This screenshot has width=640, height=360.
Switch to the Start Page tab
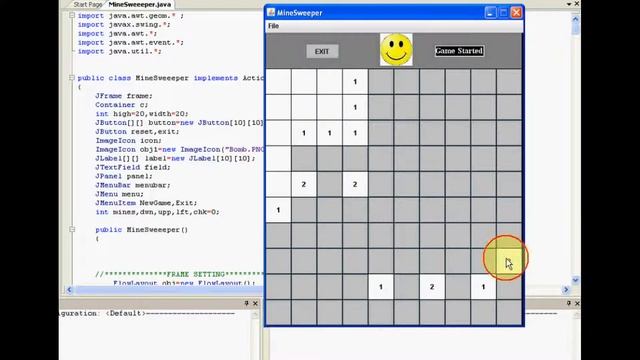87,4
